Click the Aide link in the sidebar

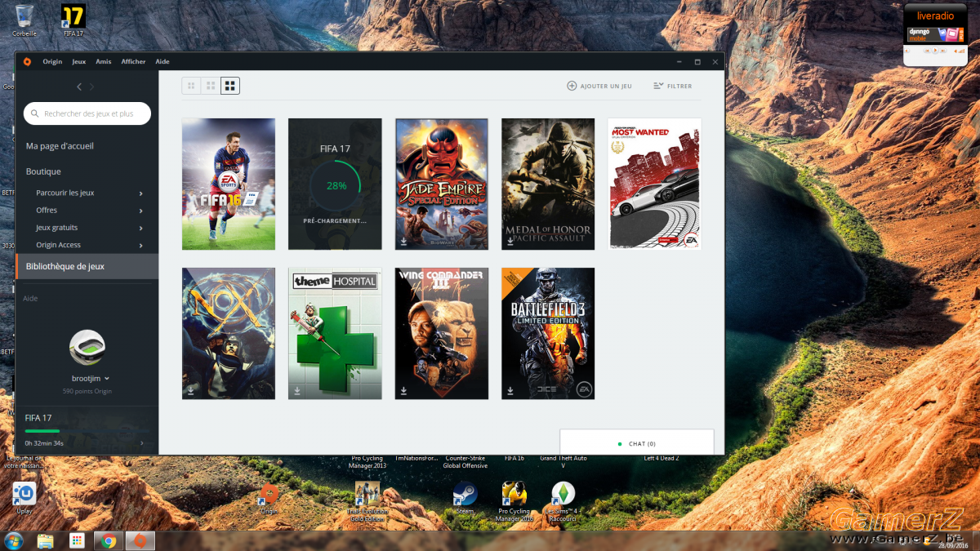(30, 299)
